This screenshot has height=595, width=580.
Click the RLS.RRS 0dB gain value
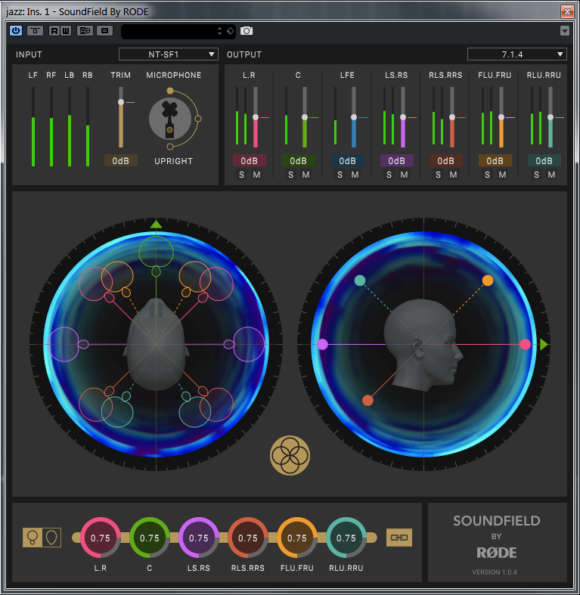pyautogui.click(x=446, y=161)
